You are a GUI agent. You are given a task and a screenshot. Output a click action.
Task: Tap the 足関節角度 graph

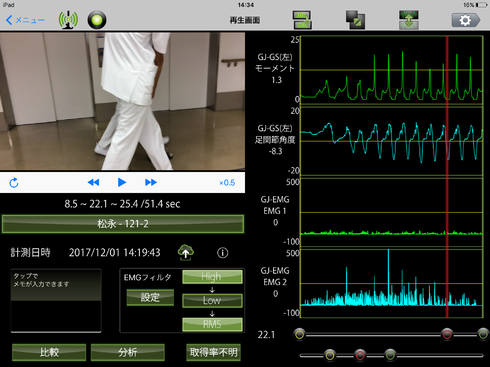coord(392,141)
